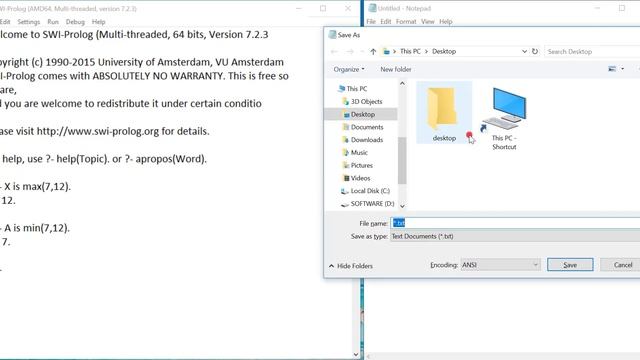This screenshot has height=360, width=640.
Task: Open the Notepad View menu
Action: tap(427, 22)
